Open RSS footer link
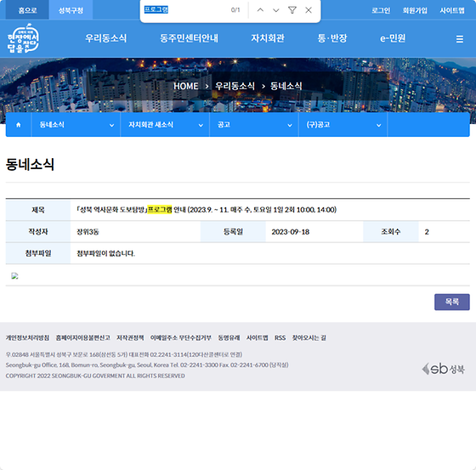 (x=280, y=337)
